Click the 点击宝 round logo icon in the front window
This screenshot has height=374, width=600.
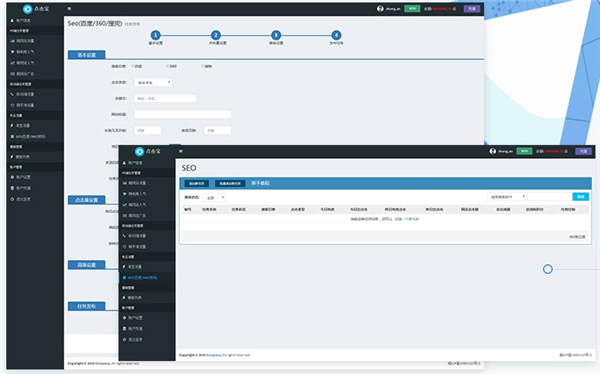(140, 152)
